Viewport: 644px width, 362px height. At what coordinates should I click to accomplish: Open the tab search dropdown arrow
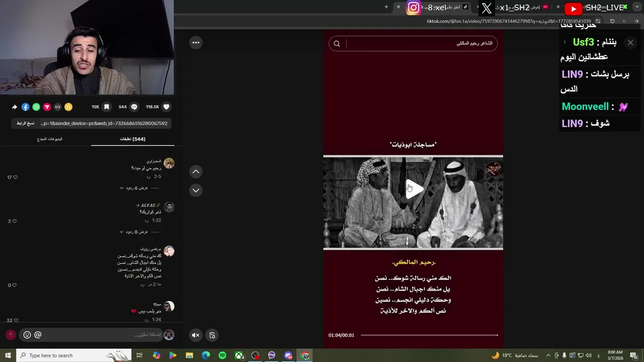coord(637,7)
